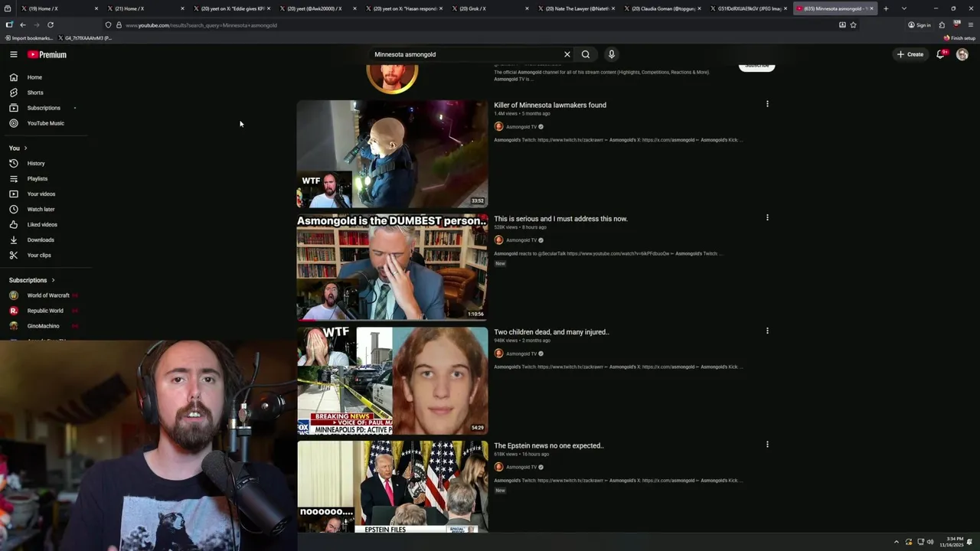This screenshot has width=980, height=551.
Task: Open thumbnail for 'This is serious' video
Action: [392, 267]
